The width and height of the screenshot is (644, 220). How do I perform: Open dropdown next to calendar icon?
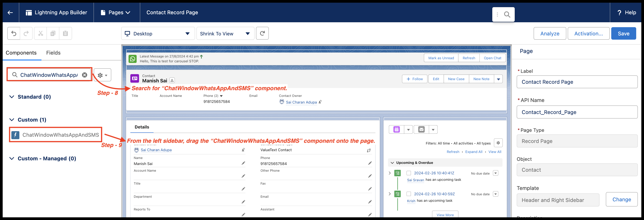tap(408, 130)
